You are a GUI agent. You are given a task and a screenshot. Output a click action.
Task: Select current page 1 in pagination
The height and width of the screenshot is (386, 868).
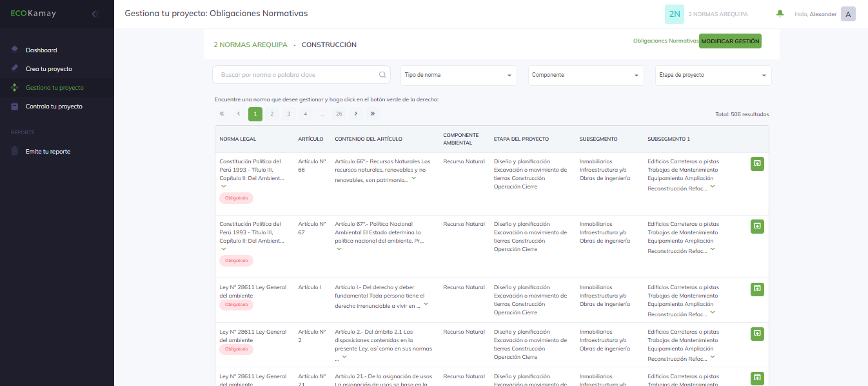[x=255, y=114]
